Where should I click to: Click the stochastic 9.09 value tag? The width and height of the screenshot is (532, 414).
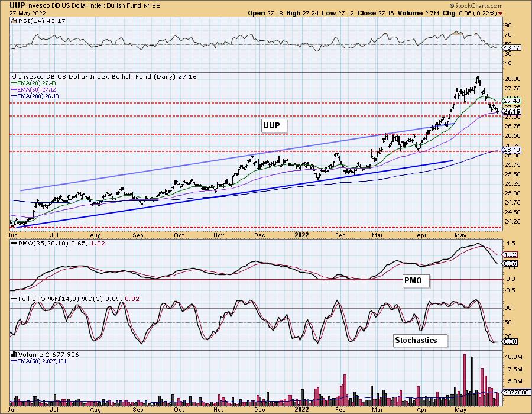[510, 342]
